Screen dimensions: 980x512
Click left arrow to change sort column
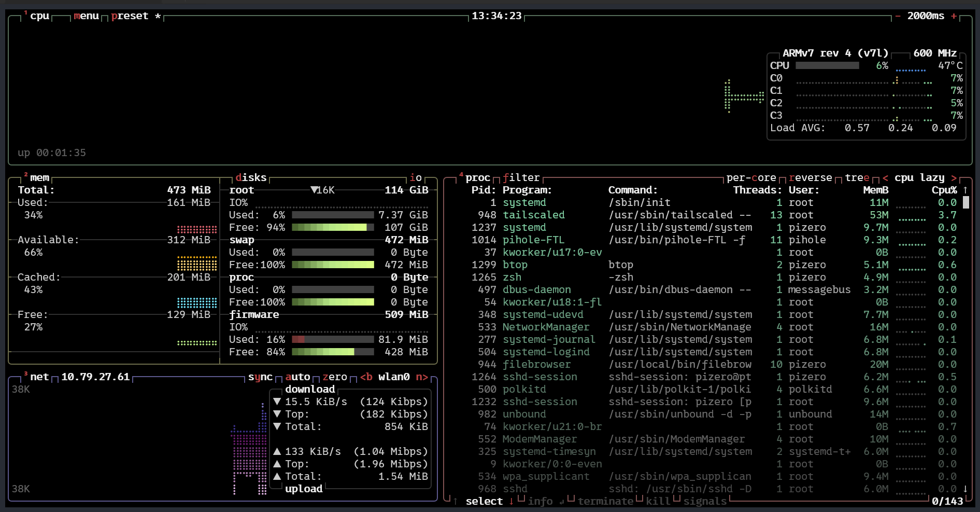click(x=885, y=178)
